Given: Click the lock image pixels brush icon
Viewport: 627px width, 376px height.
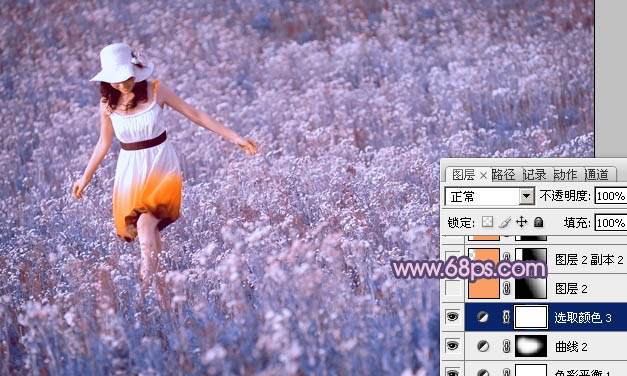Looking at the screenshot, I should (505, 222).
